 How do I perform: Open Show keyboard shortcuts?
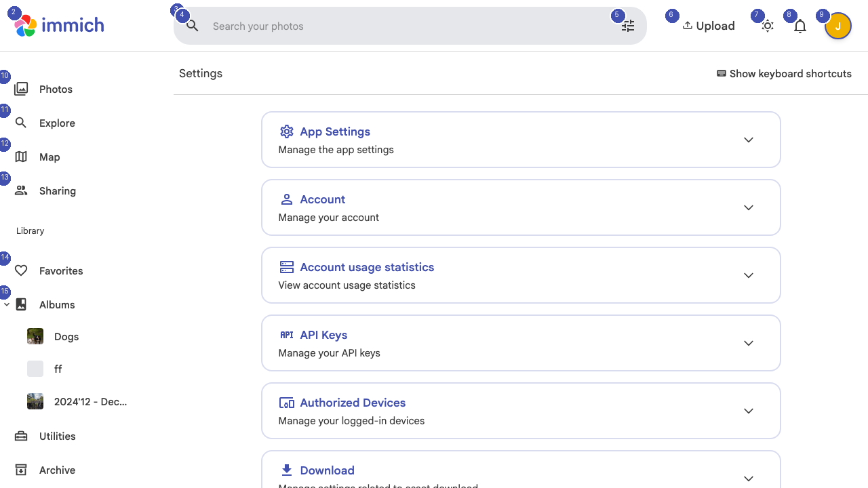coord(784,73)
